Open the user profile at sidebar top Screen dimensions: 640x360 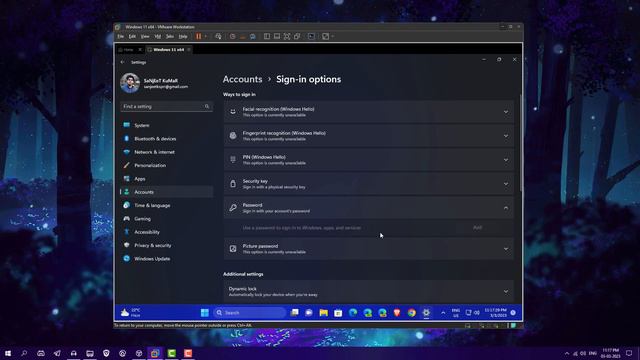tap(155, 83)
